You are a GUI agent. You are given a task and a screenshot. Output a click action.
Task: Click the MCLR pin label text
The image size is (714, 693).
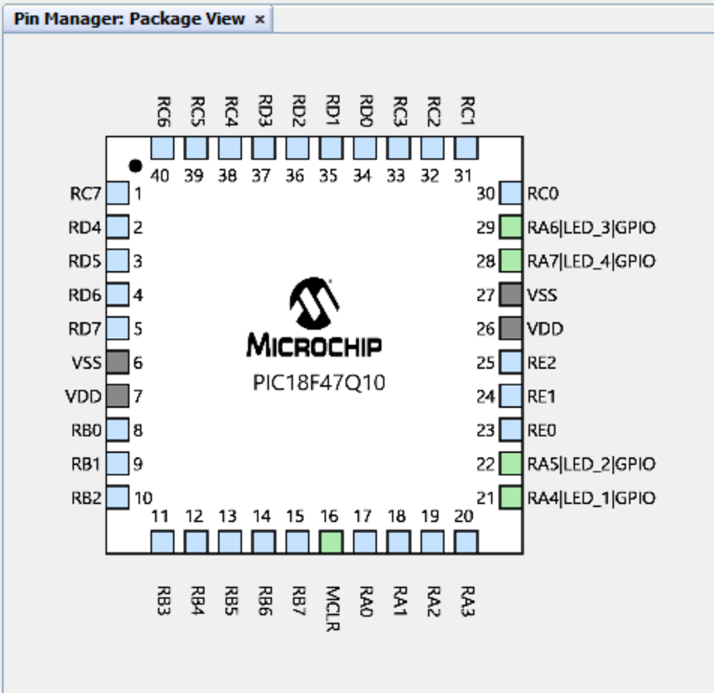click(x=333, y=608)
